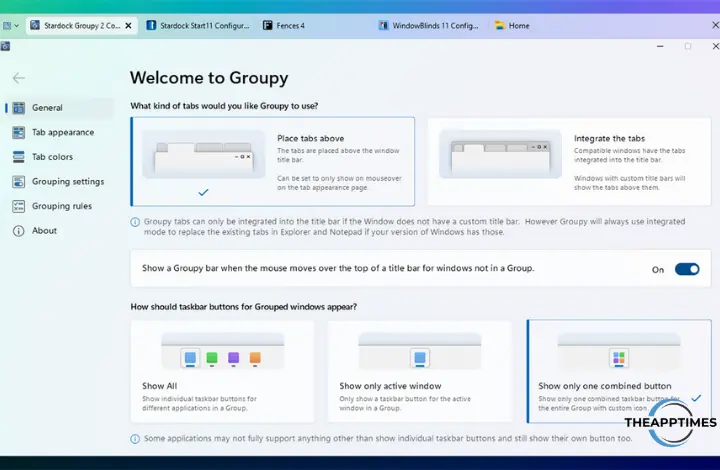Click 'How should taskbar buttons' question text

click(x=243, y=307)
